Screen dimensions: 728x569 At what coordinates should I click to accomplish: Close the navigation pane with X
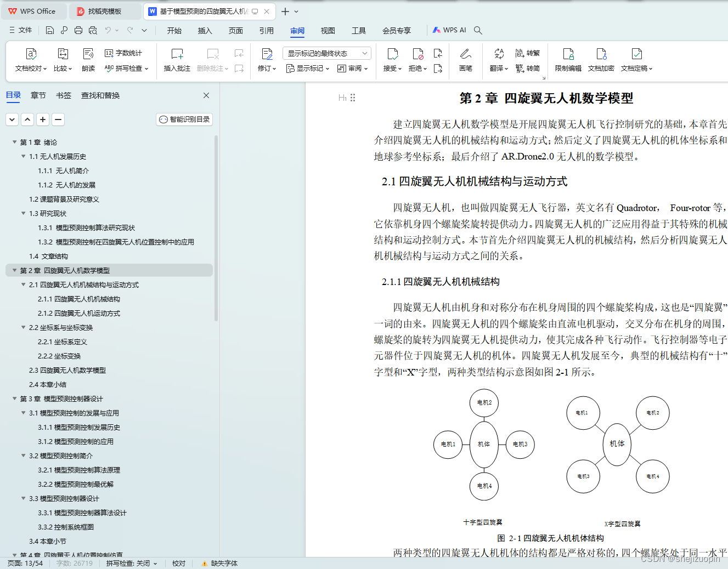coord(206,95)
